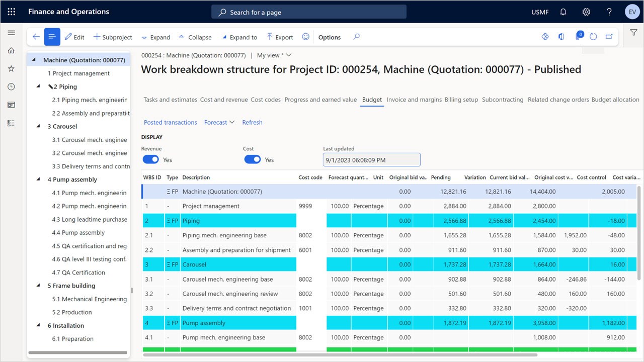The image size is (644, 362).
Task: Click Edit with the pencil icon
Action: pyautogui.click(x=74, y=37)
